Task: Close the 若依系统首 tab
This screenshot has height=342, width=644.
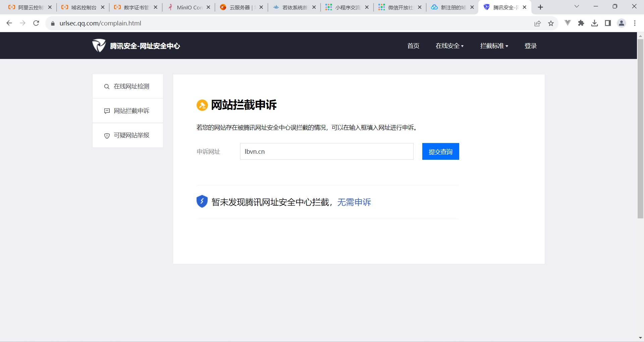Action: tap(314, 7)
